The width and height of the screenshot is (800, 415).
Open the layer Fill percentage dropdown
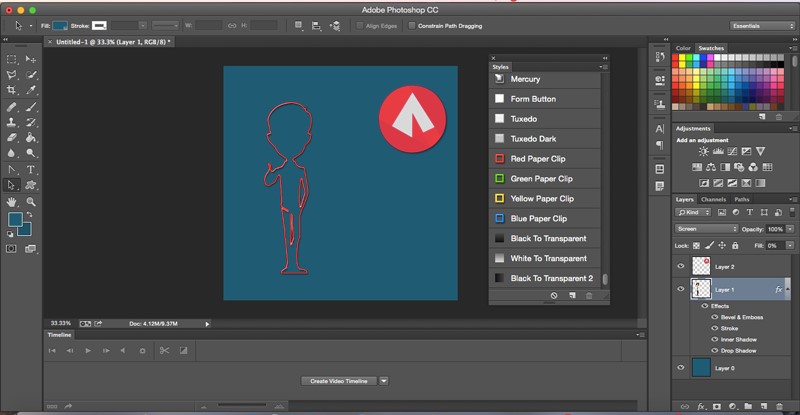point(790,246)
